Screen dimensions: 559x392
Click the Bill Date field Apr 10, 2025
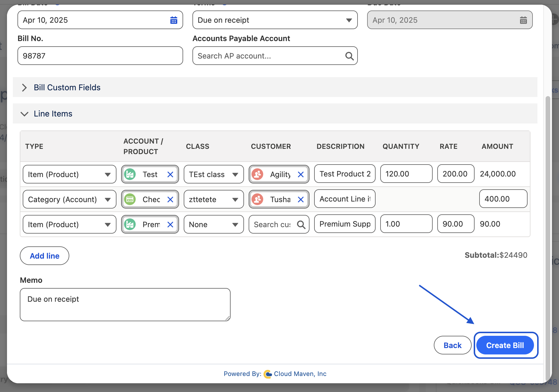[x=100, y=20]
